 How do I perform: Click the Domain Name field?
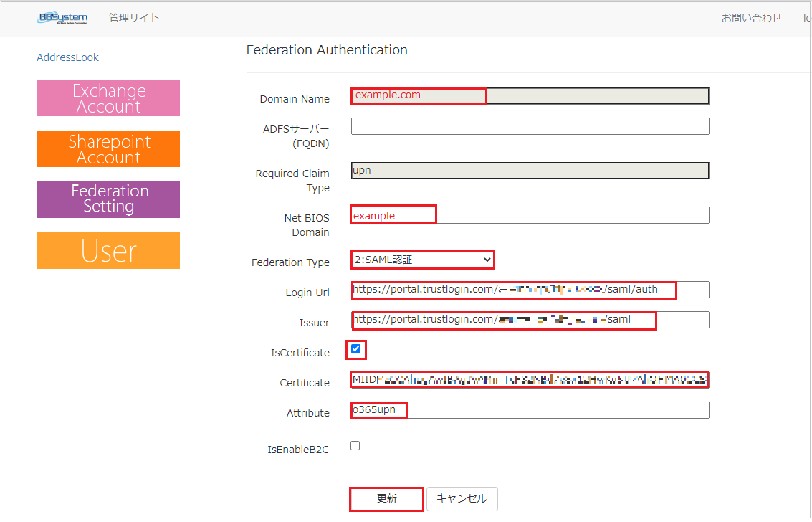[x=530, y=96]
